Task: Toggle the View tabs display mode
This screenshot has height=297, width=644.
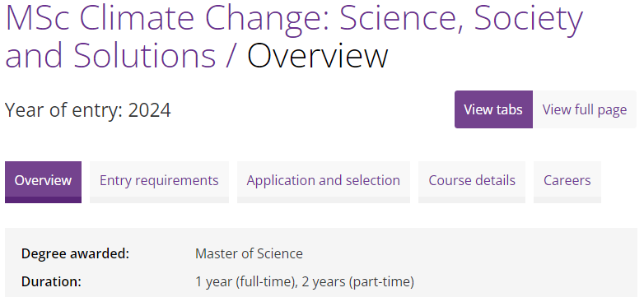Action: click(x=493, y=109)
